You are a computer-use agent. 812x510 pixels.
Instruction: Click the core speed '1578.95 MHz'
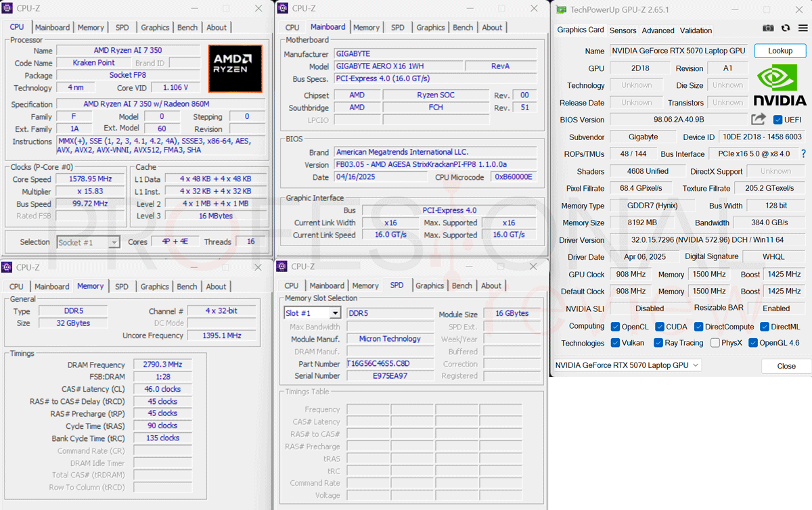tap(90, 179)
